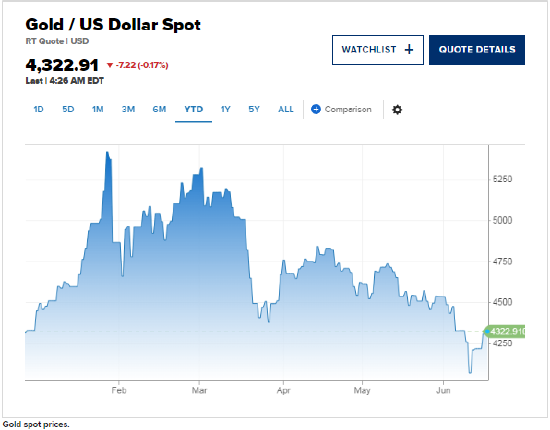The height and width of the screenshot is (430, 550).
Task: Click the red down-arrow price change indicator
Action: click(110, 65)
